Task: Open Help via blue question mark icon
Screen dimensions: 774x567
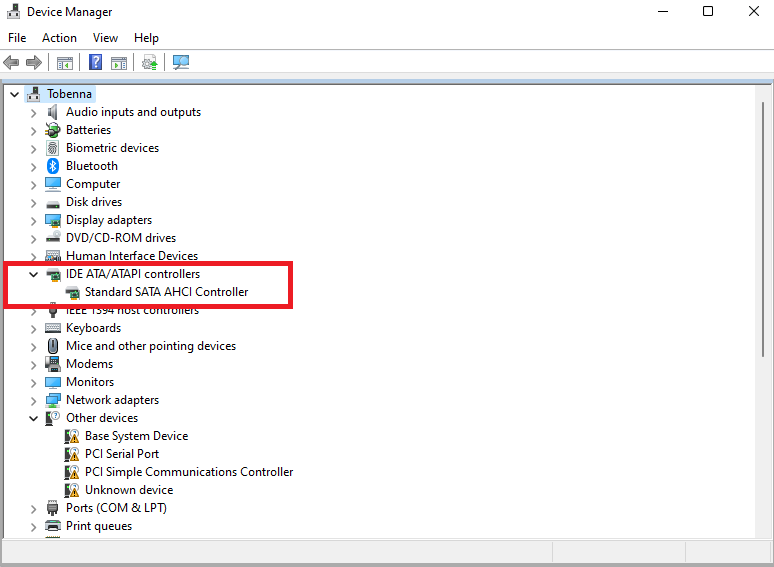Action: coord(95,63)
